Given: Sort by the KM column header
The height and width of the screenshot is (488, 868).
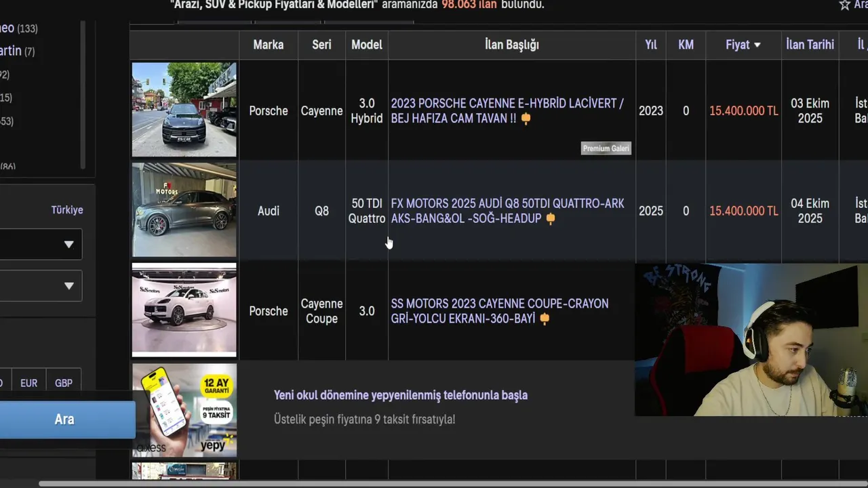Looking at the screenshot, I should [686, 45].
